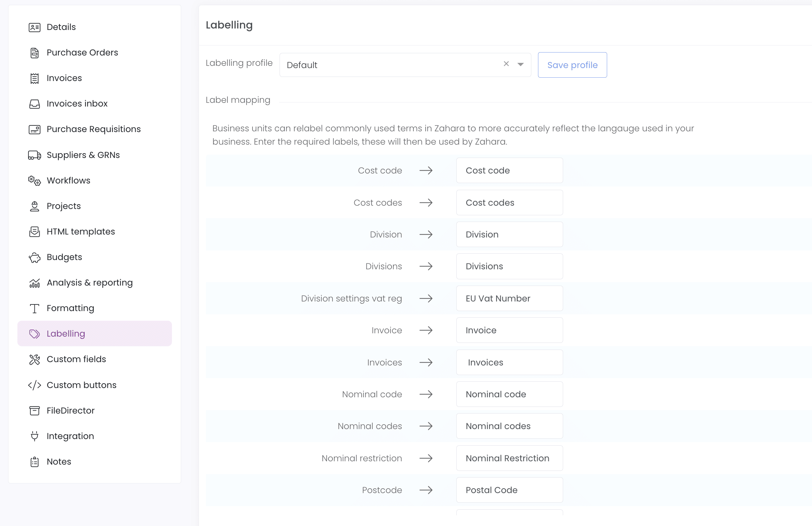Edit the EU Vat Number label field
This screenshot has width=812, height=526.
tap(510, 299)
